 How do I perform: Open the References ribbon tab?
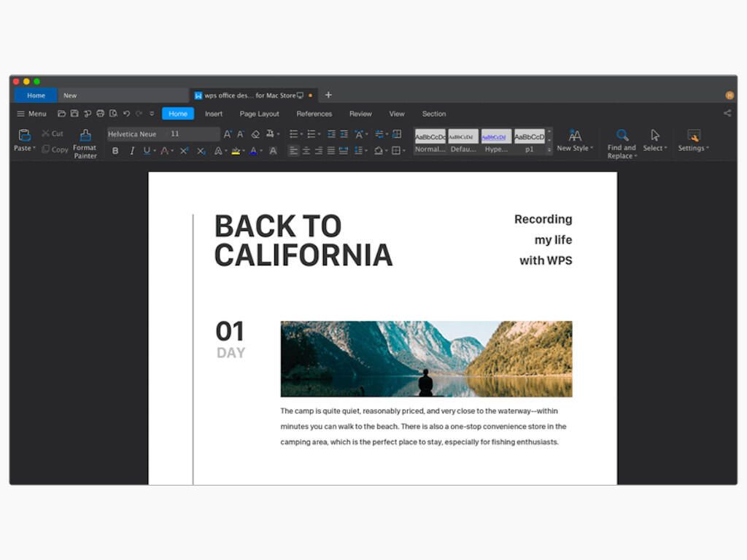tap(314, 114)
